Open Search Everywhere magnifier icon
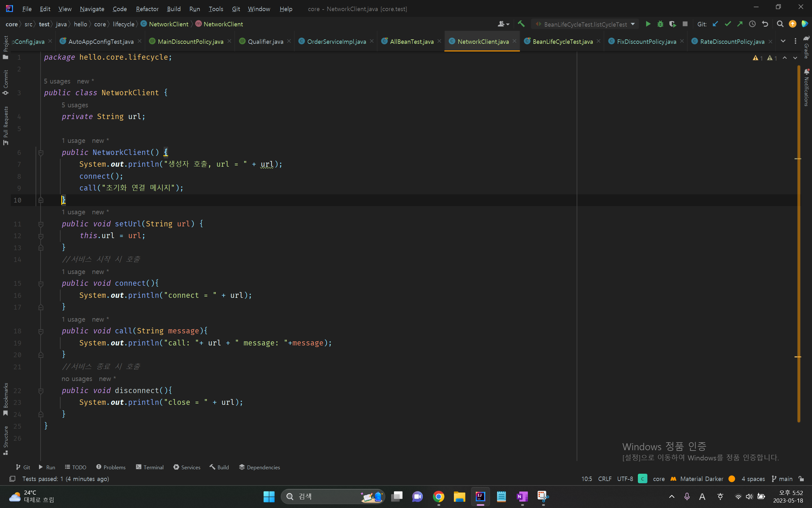This screenshot has height=508, width=812. click(780, 24)
